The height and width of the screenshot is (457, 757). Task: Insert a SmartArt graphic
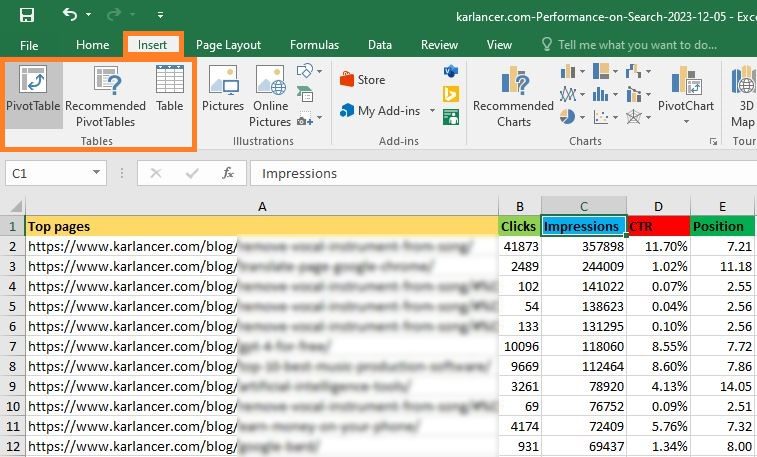[x=305, y=94]
